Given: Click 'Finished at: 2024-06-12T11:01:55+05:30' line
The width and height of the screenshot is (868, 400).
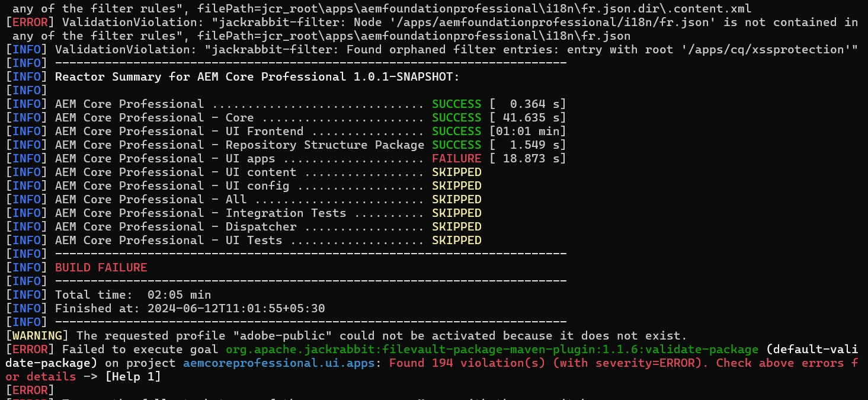Looking at the screenshot, I should 190,309.
